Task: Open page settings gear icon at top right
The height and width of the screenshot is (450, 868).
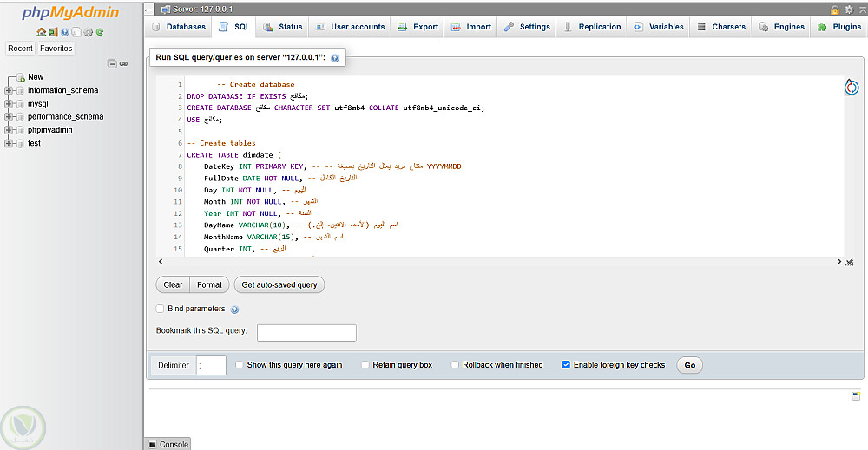Action: [848, 10]
